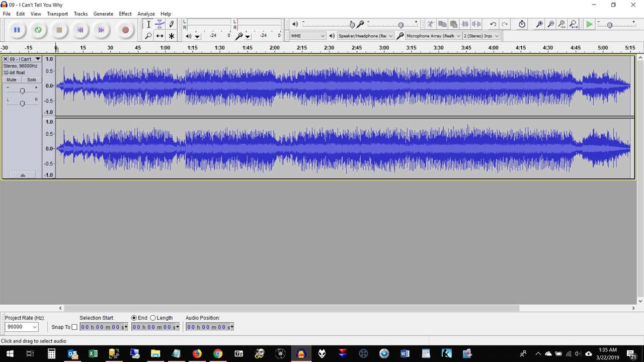Viewport: 644px width, 362px height.
Task: Click the Cut scissors icon
Action: pyautogui.click(x=431, y=24)
